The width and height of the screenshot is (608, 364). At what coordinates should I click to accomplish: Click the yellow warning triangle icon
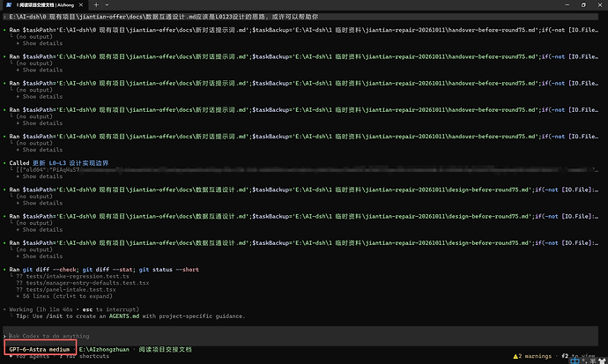click(515, 356)
